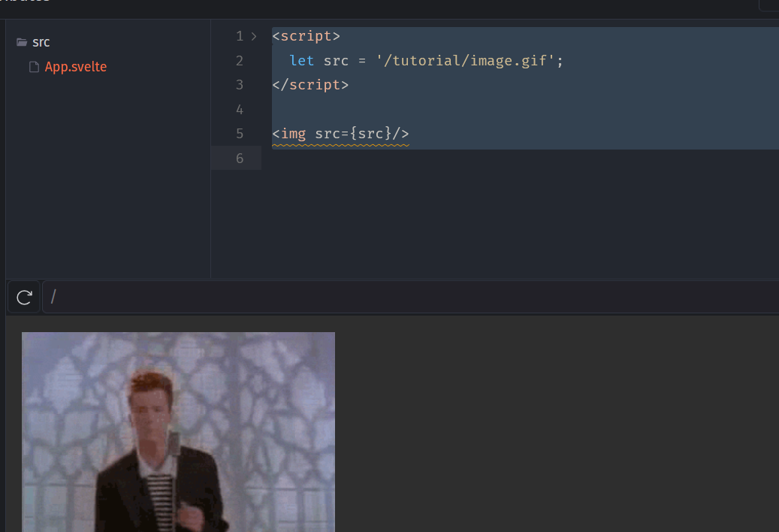Click the folder icon beside src
The height and width of the screenshot is (532, 779).
22,43
